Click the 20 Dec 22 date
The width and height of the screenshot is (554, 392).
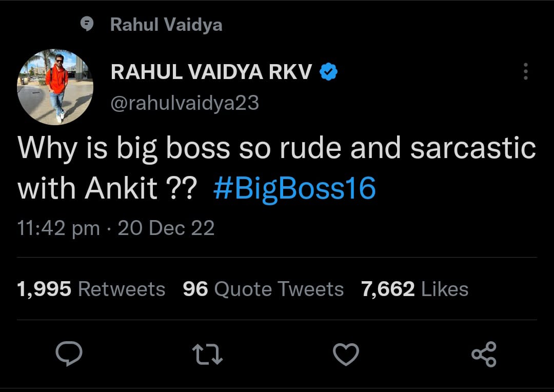(166, 228)
